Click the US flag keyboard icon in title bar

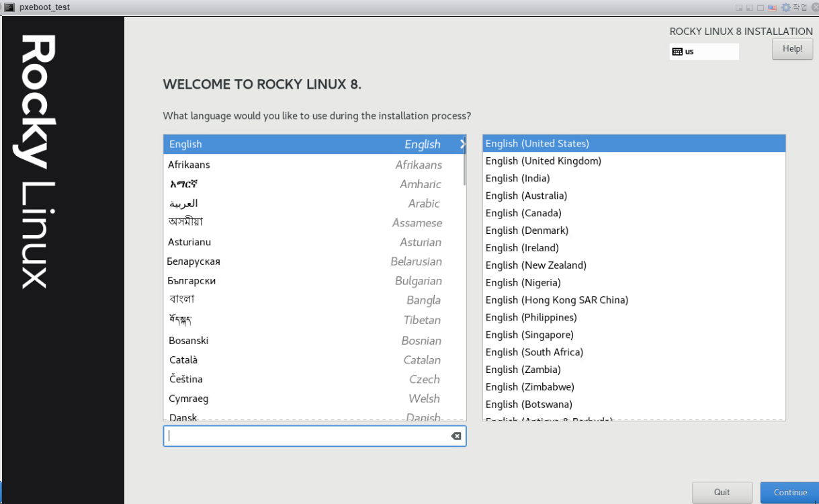pos(772,7)
